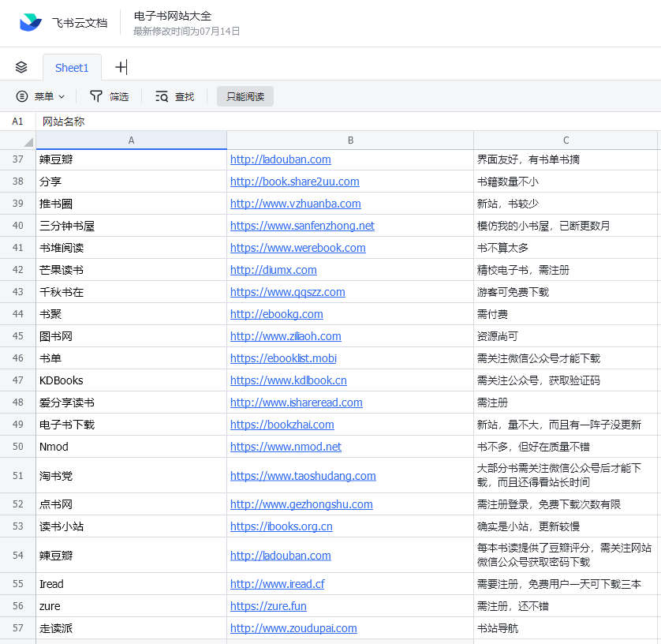Open the taoshudang.com link
This screenshot has width=661, height=644.
(x=303, y=476)
